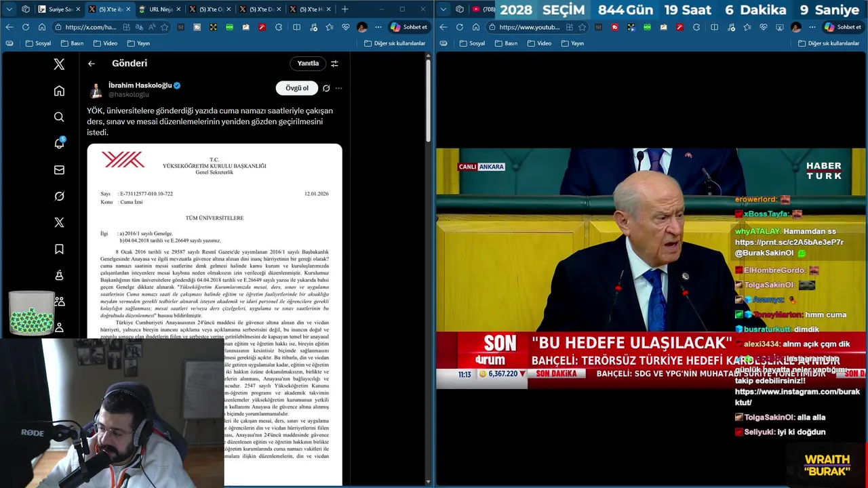Screen dimensions: 868x488
Task: Open split screen in YouTube window toolbar
Action: 714,27
